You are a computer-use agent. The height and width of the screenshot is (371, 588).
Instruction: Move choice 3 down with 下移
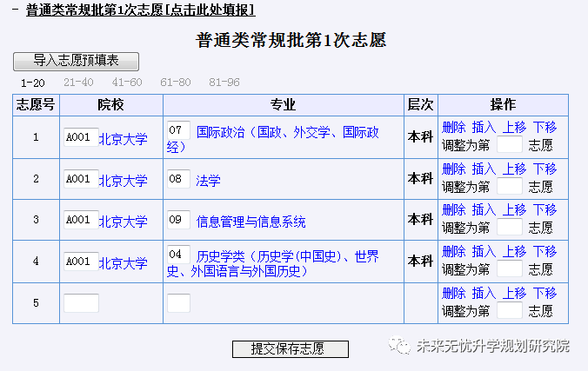[545, 210]
